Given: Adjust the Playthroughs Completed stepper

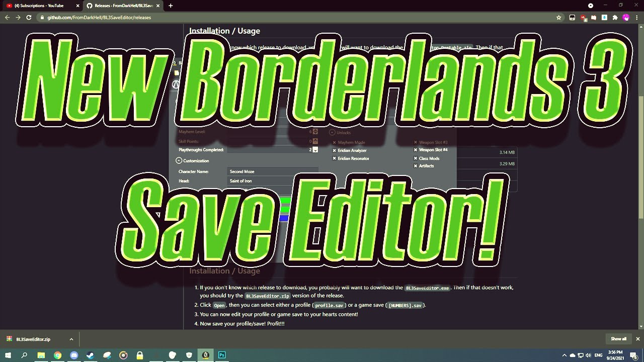Looking at the screenshot, I should [x=315, y=150].
